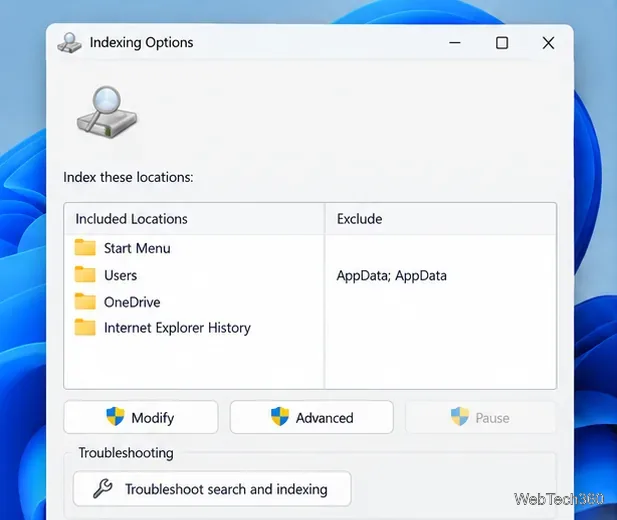Select the OneDrive folder icon

(85, 302)
